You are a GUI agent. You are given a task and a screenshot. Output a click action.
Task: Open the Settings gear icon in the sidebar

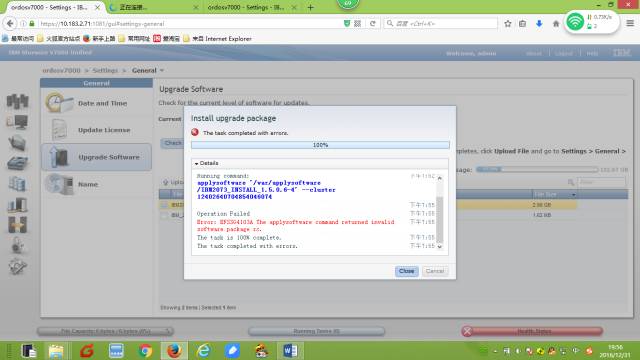click(18, 267)
